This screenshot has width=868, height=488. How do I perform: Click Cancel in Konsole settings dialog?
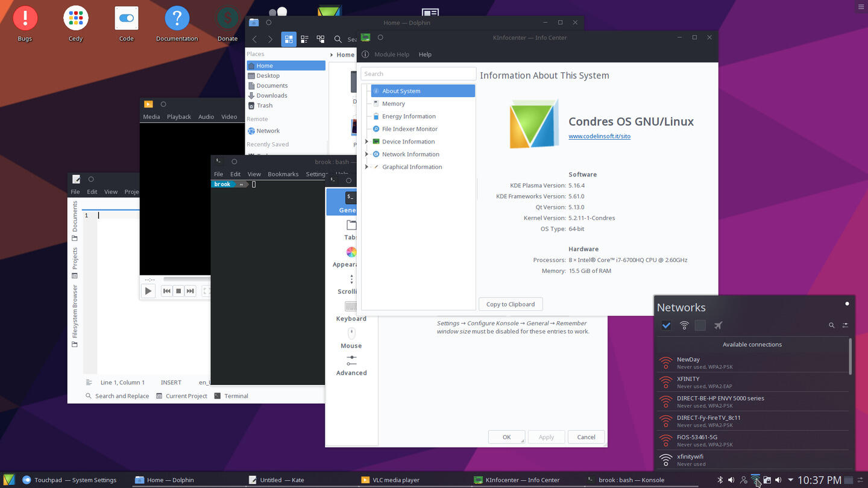coord(586,437)
